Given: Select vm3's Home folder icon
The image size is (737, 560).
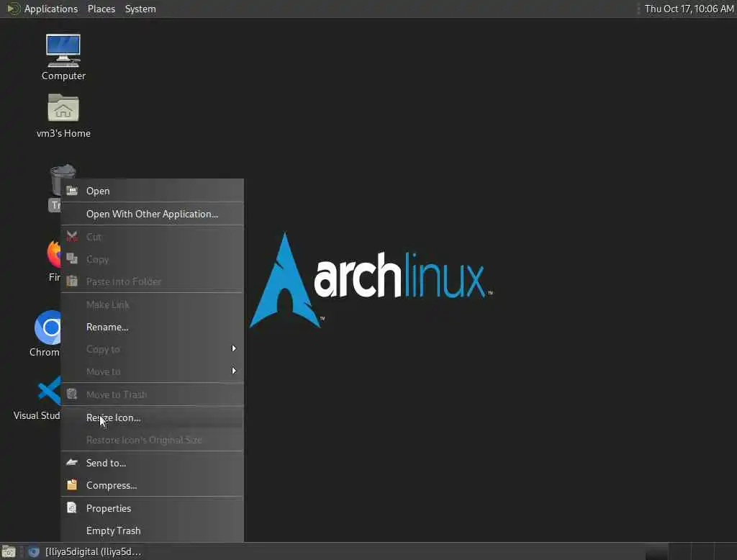Looking at the screenshot, I should [x=63, y=108].
